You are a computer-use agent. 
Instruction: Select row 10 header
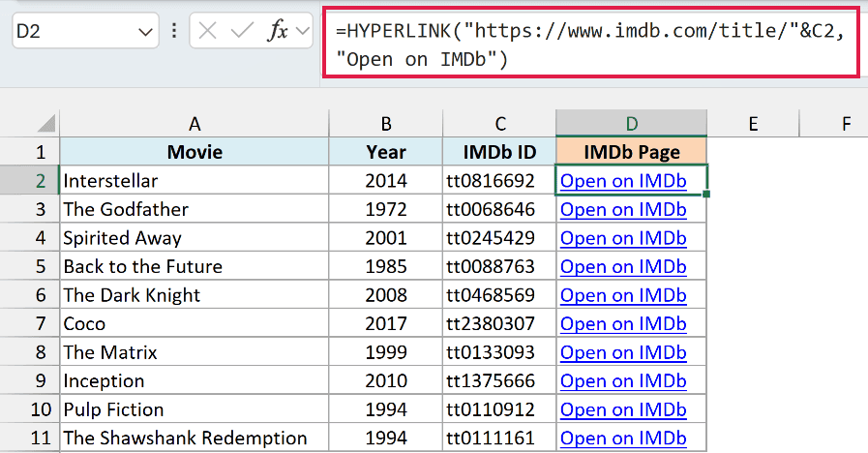coord(30,409)
